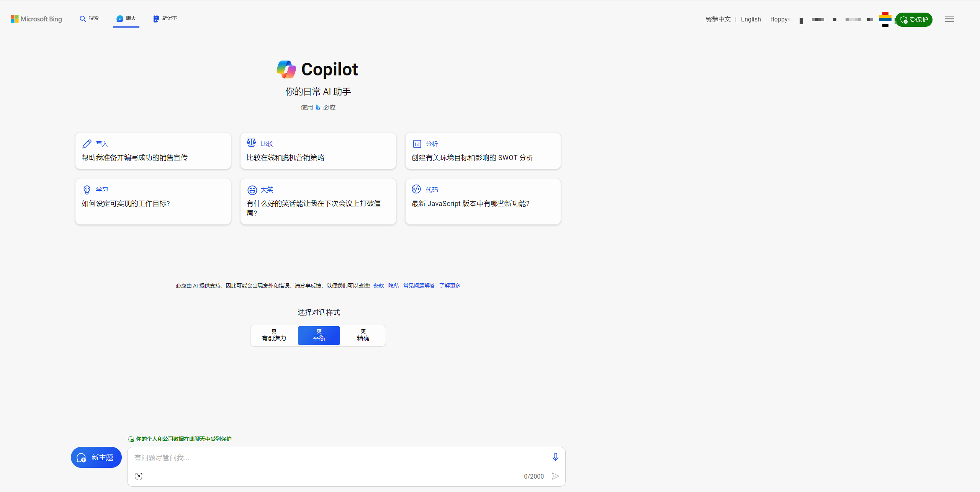The width and height of the screenshot is (980, 492).
Task: Switch to 更有创造力 conversation style
Action: pyautogui.click(x=273, y=335)
